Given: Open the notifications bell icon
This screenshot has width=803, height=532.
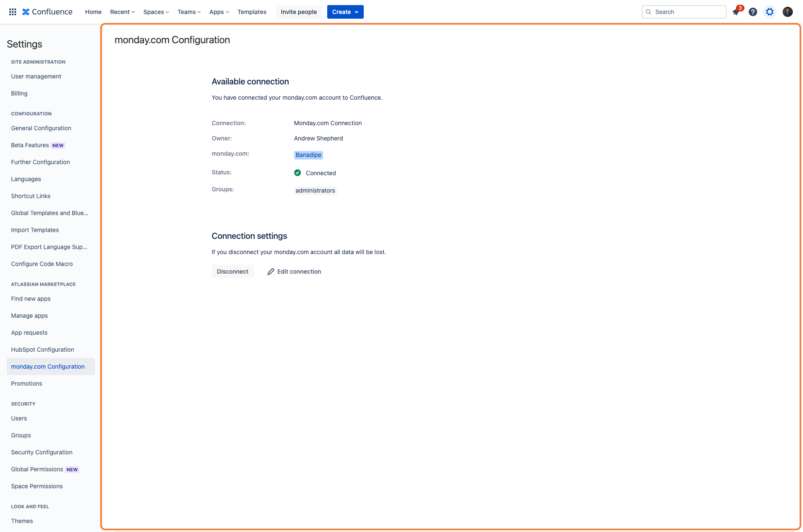Looking at the screenshot, I should point(736,12).
